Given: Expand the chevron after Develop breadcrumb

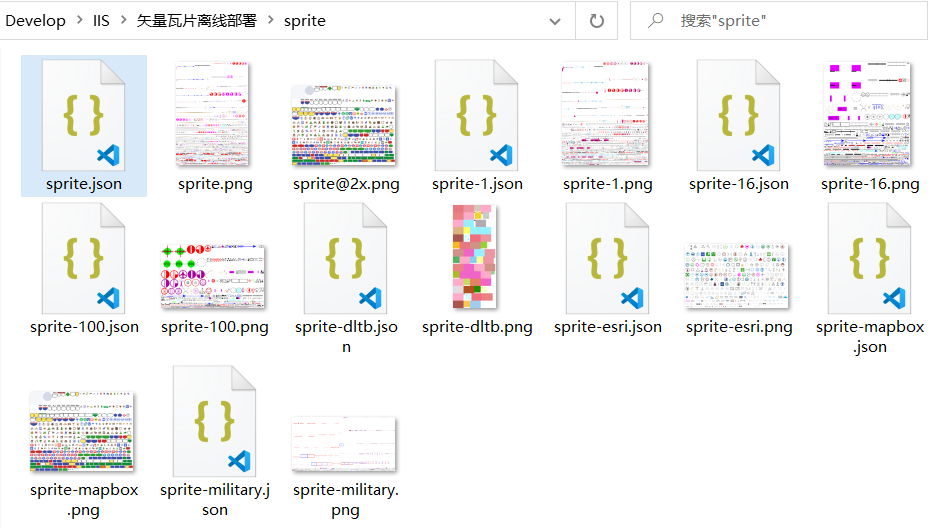Looking at the screenshot, I should coord(79,20).
